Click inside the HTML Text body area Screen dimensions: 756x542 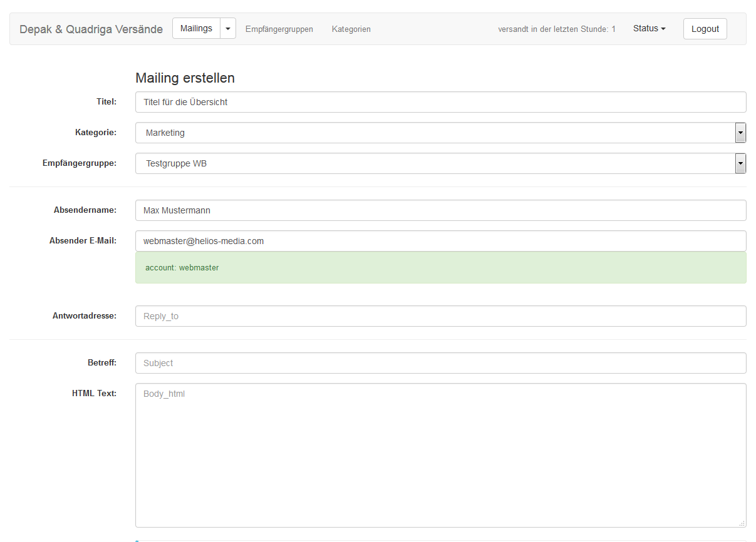click(440, 455)
